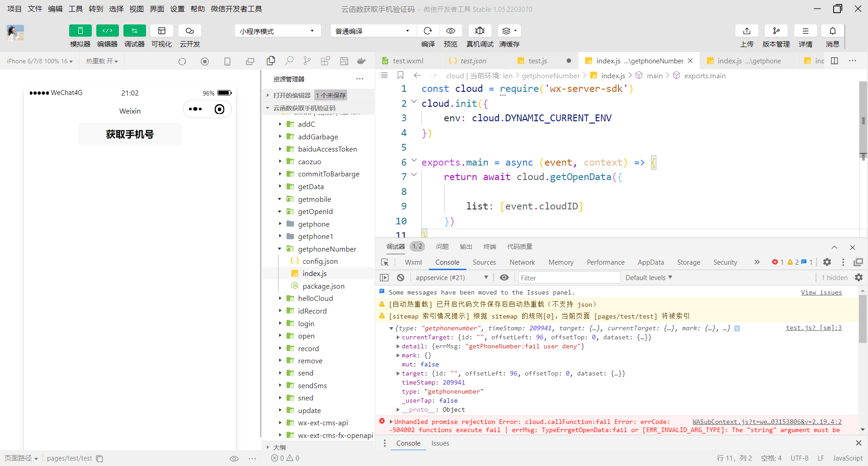The height and width of the screenshot is (466, 868).
Task: Open devtools settings gear
Action: [827, 262]
